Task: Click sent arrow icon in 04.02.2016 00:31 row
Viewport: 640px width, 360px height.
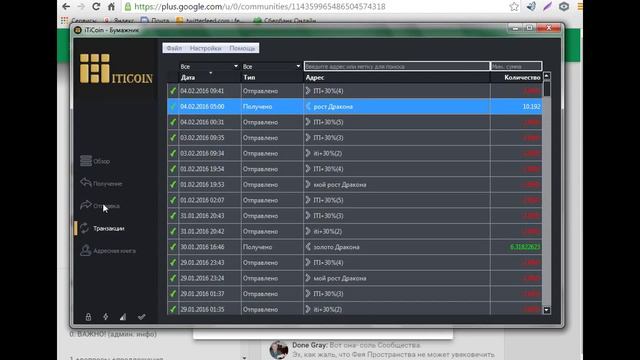Action: 308,122
